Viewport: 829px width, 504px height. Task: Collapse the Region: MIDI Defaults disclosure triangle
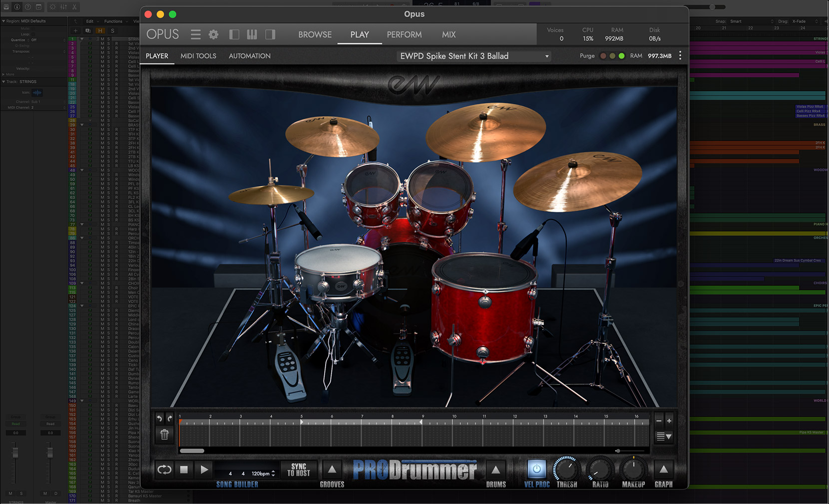click(3, 21)
